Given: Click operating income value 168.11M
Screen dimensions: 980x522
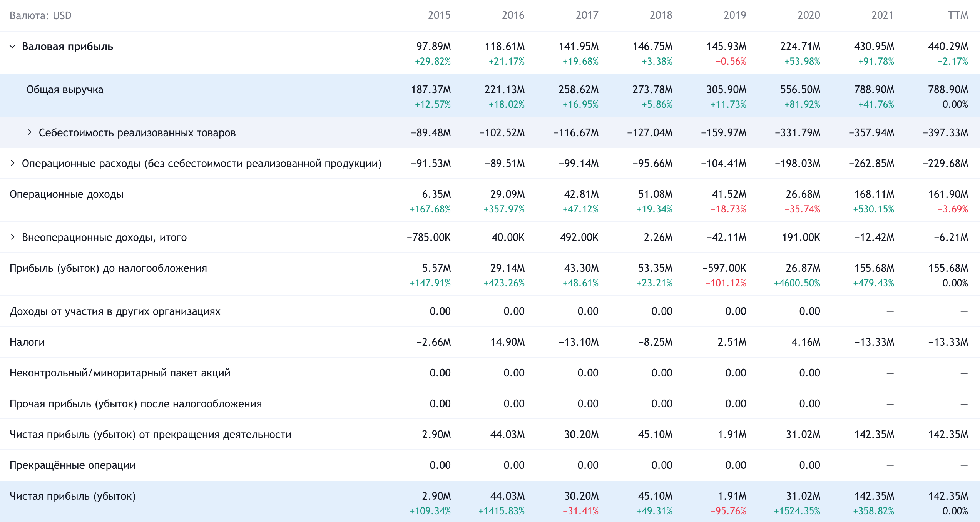Looking at the screenshot, I should click(x=874, y=194).
